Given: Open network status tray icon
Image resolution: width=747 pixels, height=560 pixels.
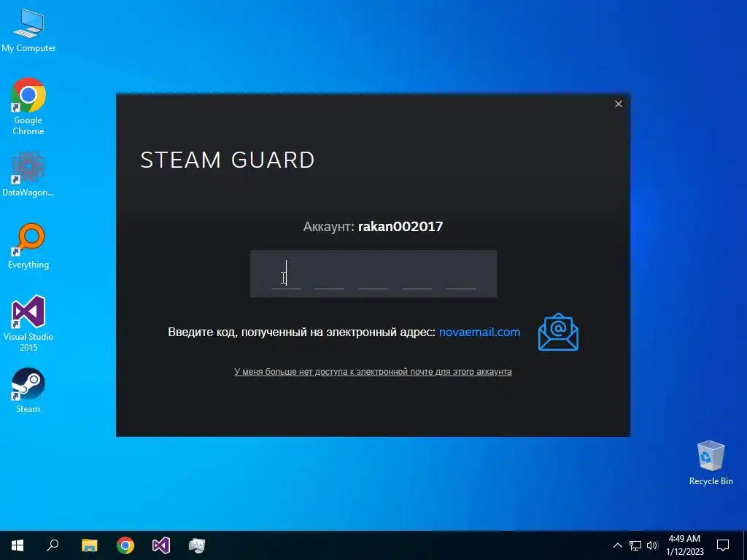Looking at the screenshot, I should pyautogui.click(x=635, y=545).
